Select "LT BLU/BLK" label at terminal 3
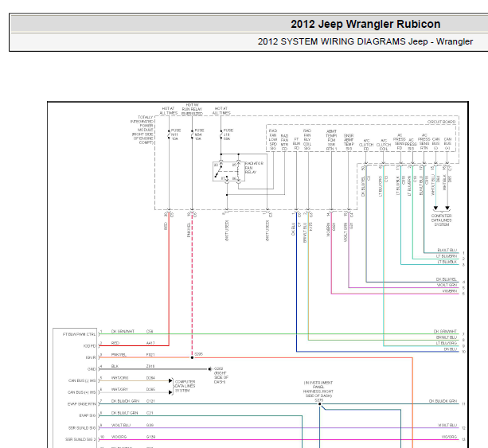The height and width of the screenshot is (448, 488). (x=447, y=262)
